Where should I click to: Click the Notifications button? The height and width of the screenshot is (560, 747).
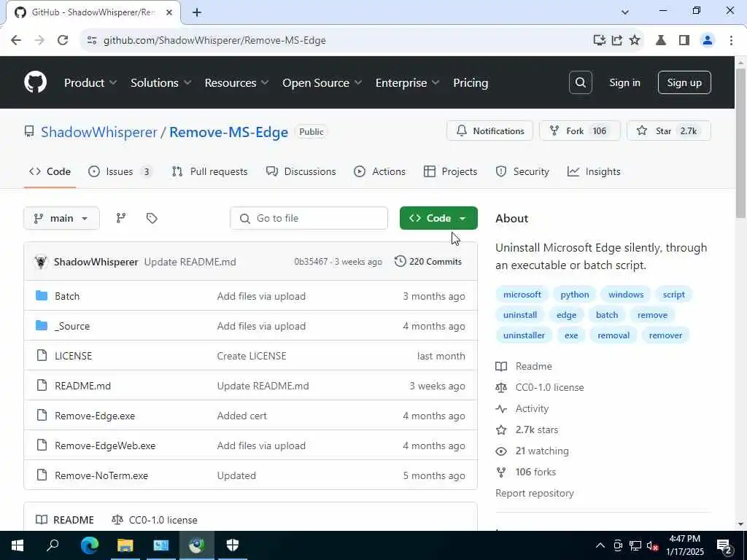pyautogui.click(x=489, y=131)
